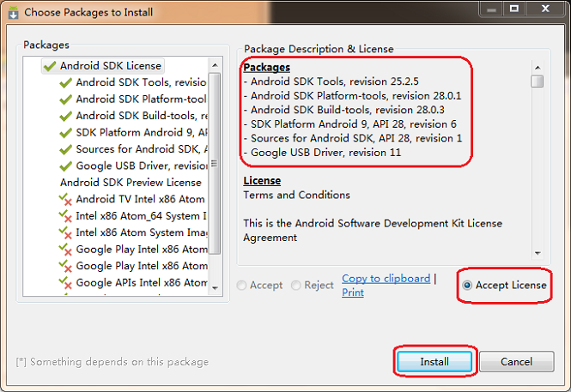
Task: Click checkmark icon beside Google USB Driver
Action: 65,166
